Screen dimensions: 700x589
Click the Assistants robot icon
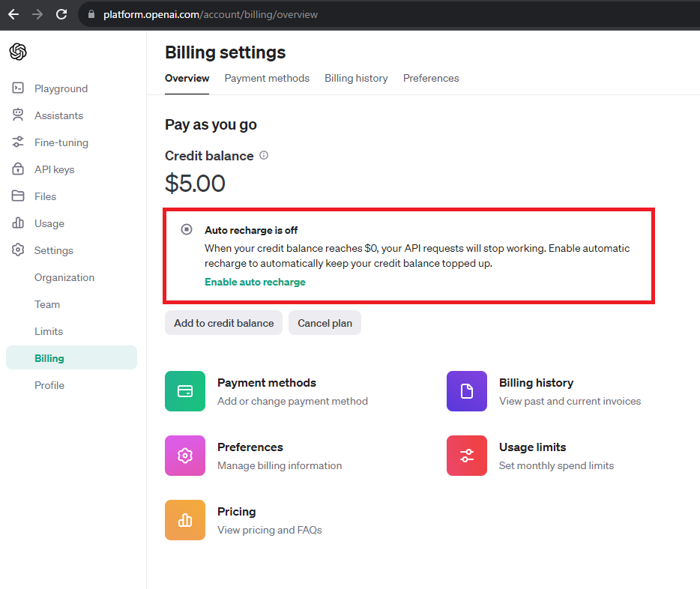(x=18, y=115)
